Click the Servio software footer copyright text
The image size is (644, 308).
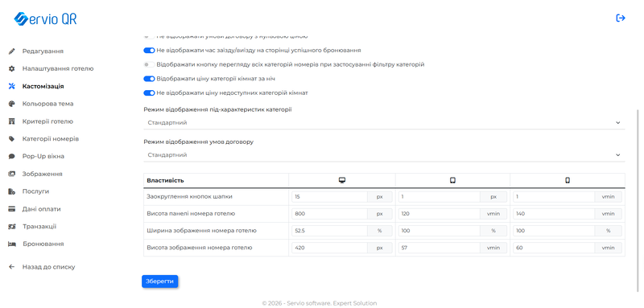[x=319, y=303]
